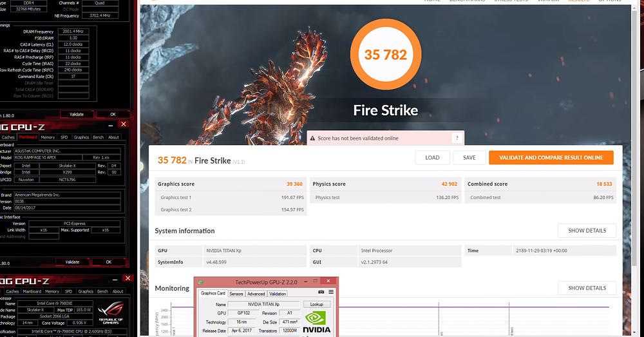Select the Graphics Card tab in GPU-Z
This screenshot has height=337, width=644.
click(213, 293)
